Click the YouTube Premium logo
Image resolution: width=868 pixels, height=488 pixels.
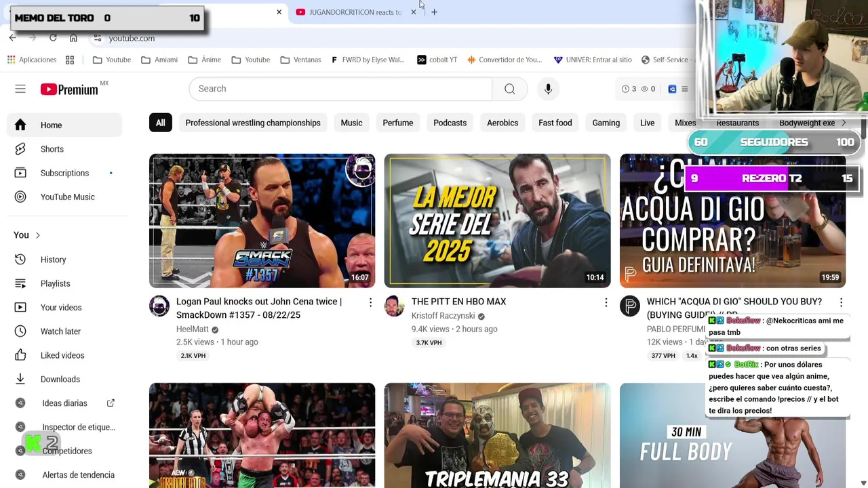tap(69, 89)
